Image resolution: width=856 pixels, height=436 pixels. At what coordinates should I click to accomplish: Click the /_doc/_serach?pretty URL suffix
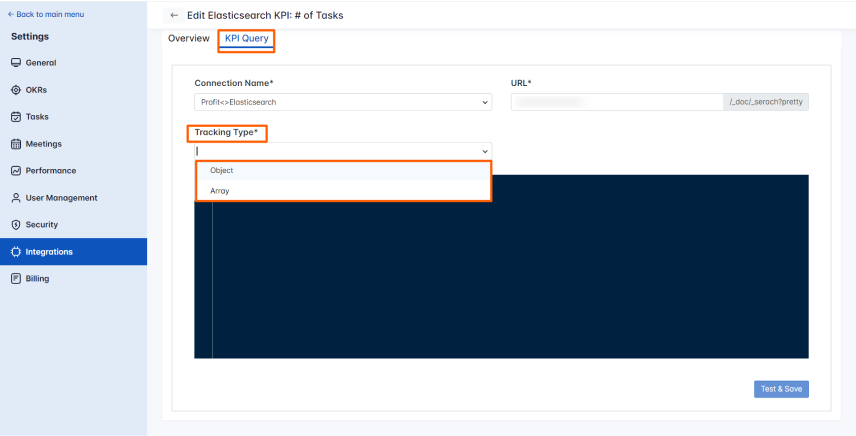(766, 102)
